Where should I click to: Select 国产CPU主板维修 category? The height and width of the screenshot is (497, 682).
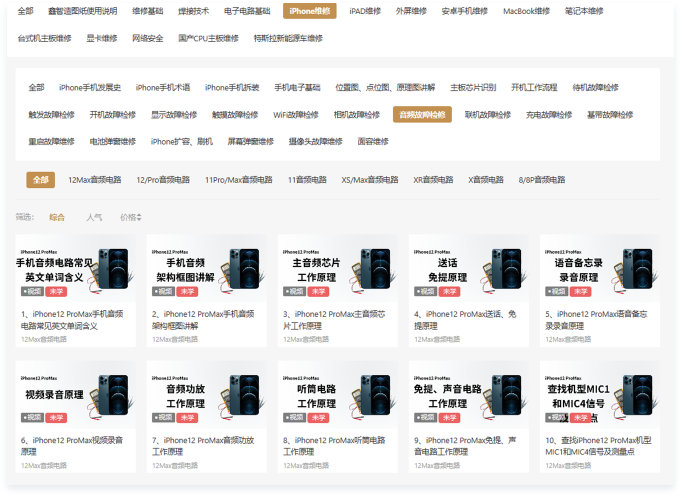208,38
